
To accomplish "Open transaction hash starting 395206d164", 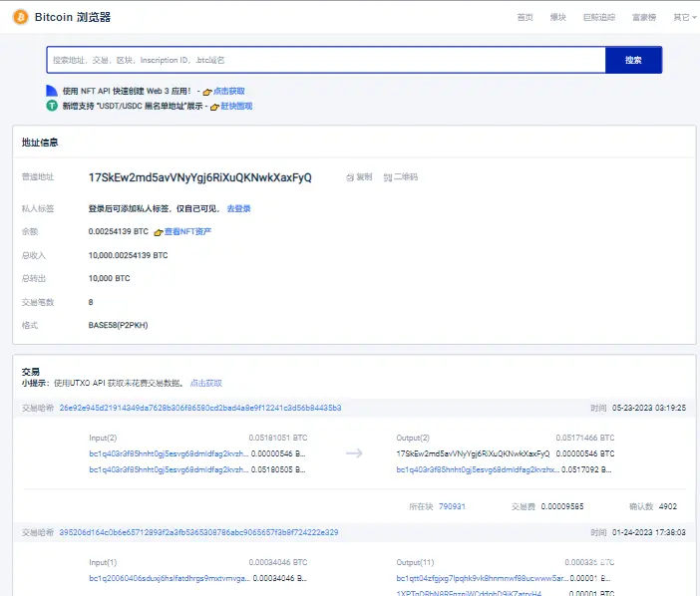I will (198, 532).
